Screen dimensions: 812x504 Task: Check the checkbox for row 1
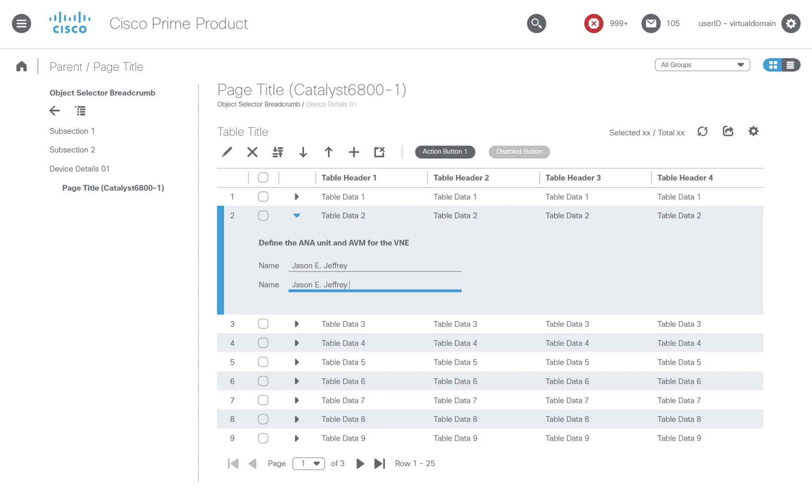click(x=263, y=197)
